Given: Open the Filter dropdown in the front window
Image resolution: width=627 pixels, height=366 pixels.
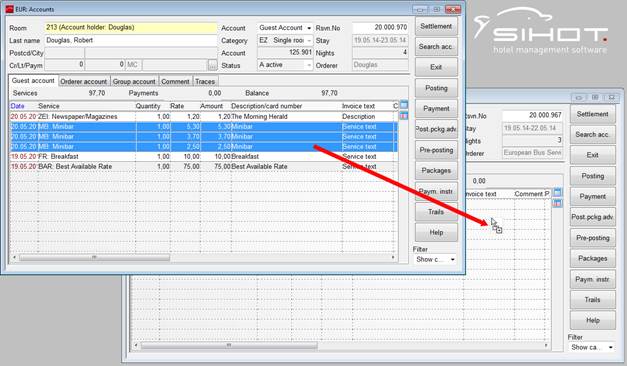Looking at the screenshot, I should coord(452,260).
